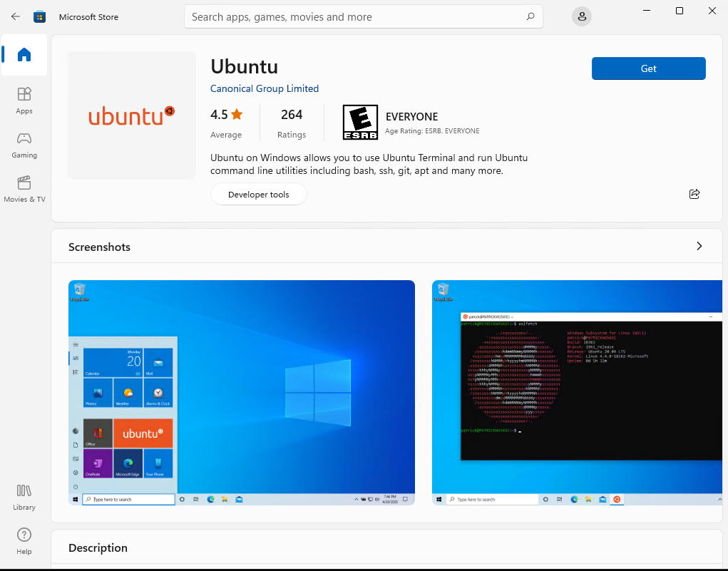Click the user account profile icon
Viewport: 728px width, 571px height.
583,16
